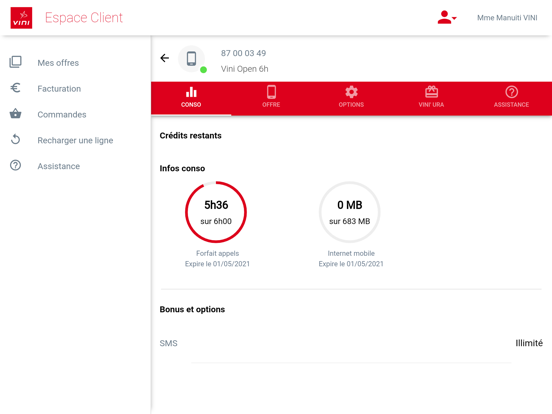
Task: Click the SMS option row label
Action: pyautogui.click(x=168, y=343)
